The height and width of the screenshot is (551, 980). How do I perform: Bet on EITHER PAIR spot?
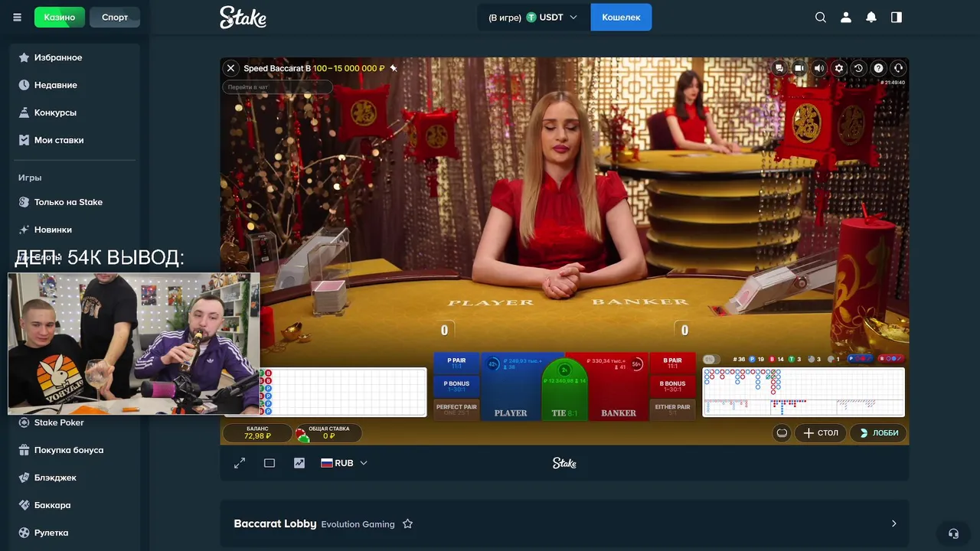(673, 409)
